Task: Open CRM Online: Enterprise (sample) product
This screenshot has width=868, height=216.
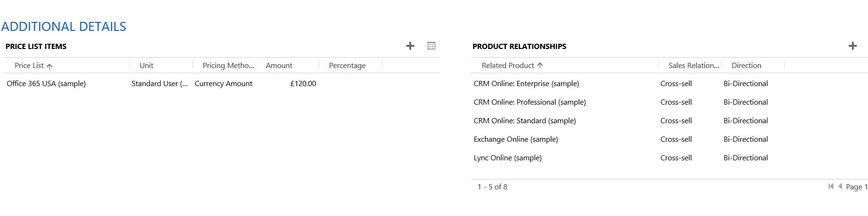Action: click(526, 84)
